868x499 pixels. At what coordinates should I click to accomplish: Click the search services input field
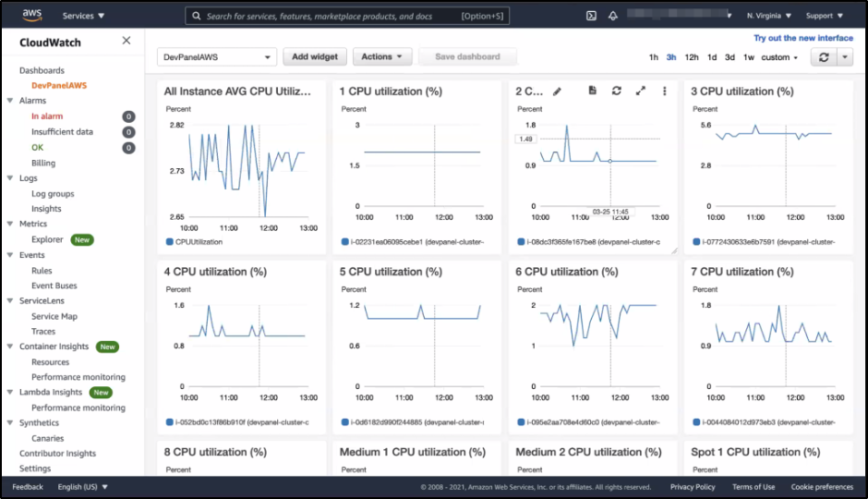point(347,16)
